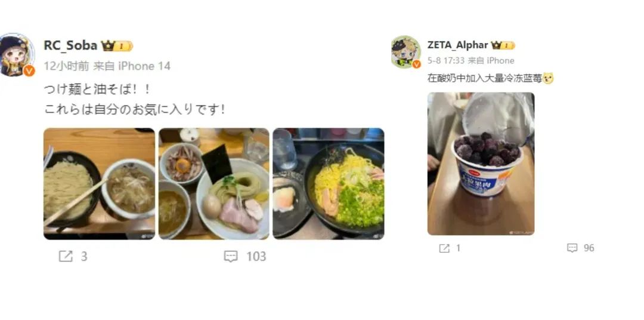View the photo with nori and egg
644x320 pixels.
214,184
